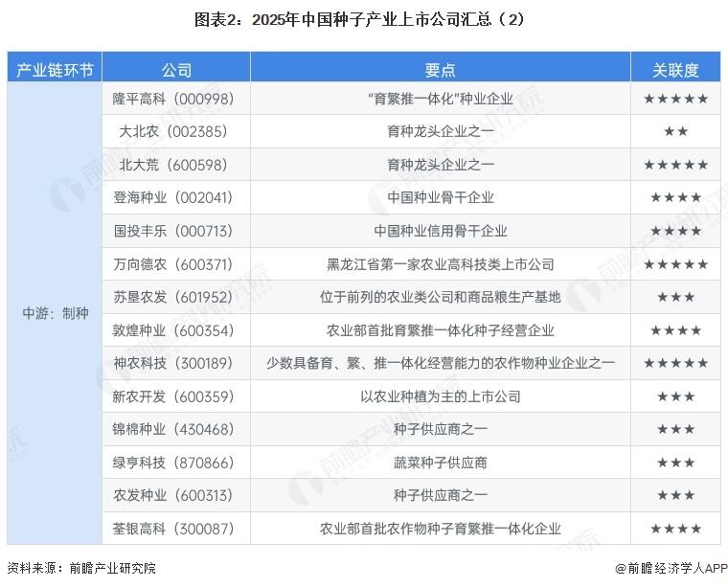Click the text 蔬菜种子供应商
Screen dimensions: 728x588
click(x=440, y=463)
